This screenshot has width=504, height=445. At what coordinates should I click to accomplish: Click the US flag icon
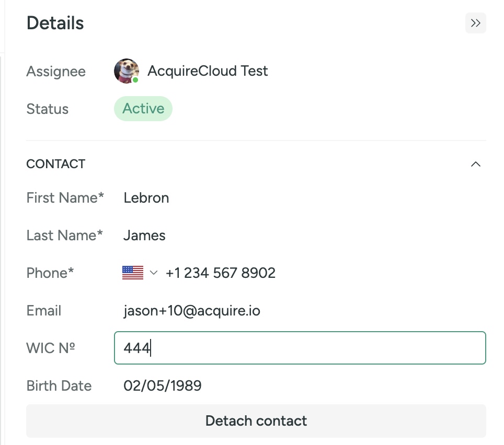pos(133,273)
